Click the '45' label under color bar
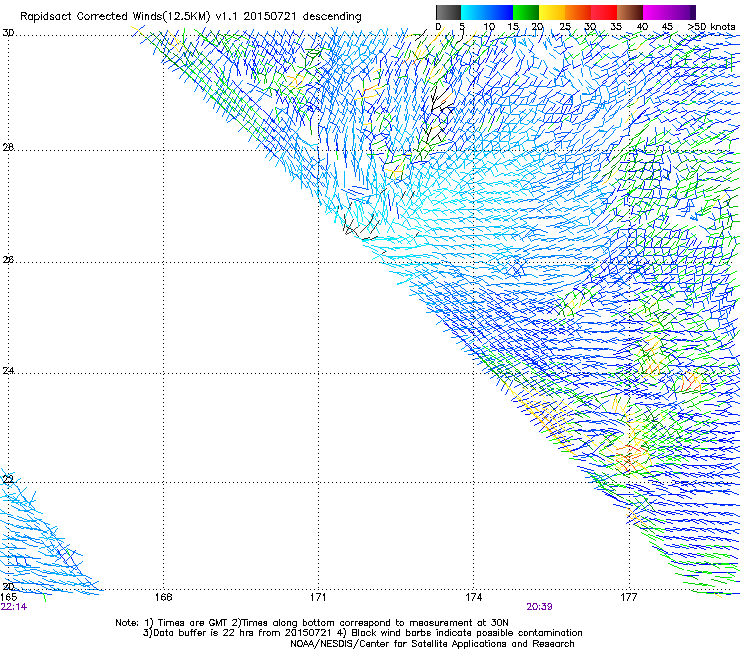Screen dimensions: 740x650 click(x=667, y=27)
